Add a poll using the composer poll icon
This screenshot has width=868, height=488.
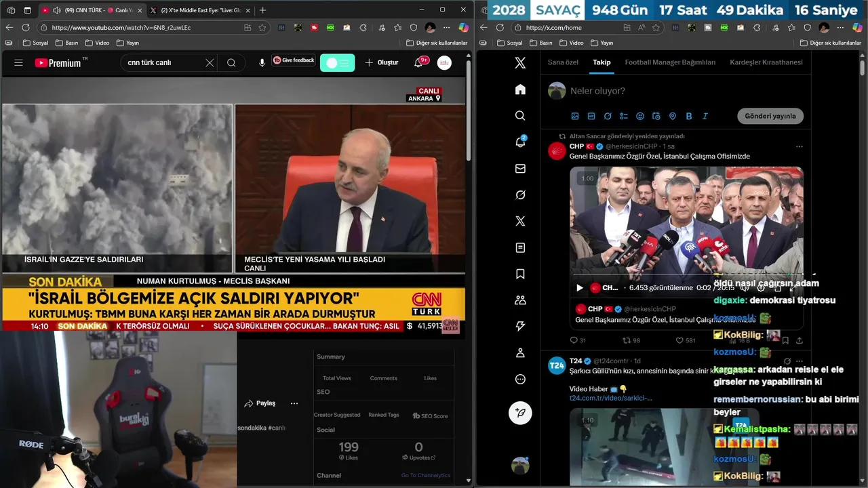click(x=624, y=116)
